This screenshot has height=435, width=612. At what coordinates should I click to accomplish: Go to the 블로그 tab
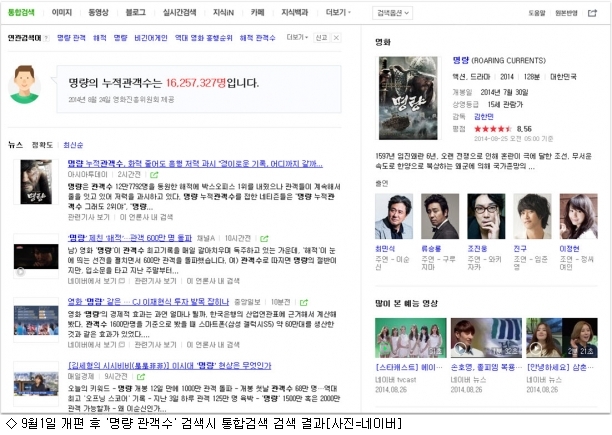[x=135, y=12]
